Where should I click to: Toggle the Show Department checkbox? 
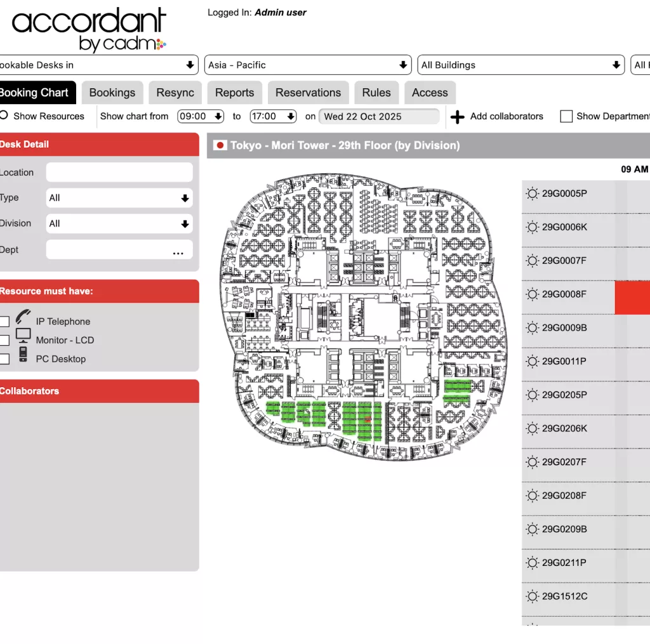566,117
